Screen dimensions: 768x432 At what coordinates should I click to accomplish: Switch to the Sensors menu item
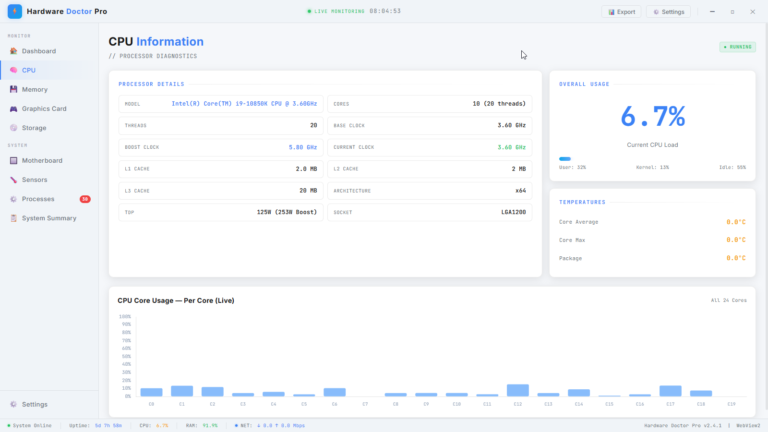pyautogui.click(x=34, y=180)
